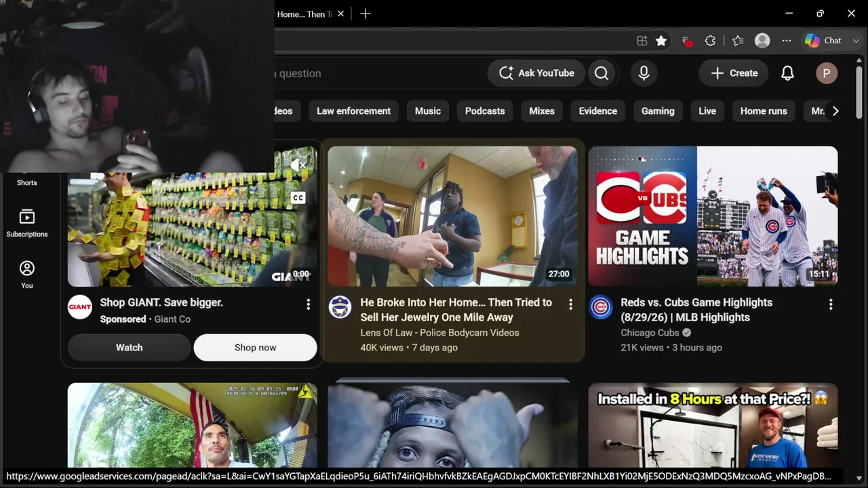Open the bodycam video with the flag thumbnail
The height and width of the screenshot is (488, 868).
click(x=193, y=425)
